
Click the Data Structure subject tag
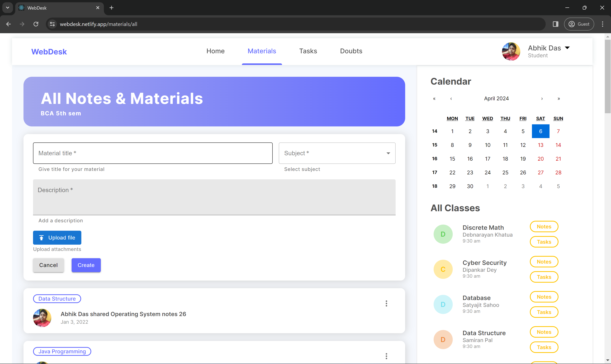tap(57, 299)
